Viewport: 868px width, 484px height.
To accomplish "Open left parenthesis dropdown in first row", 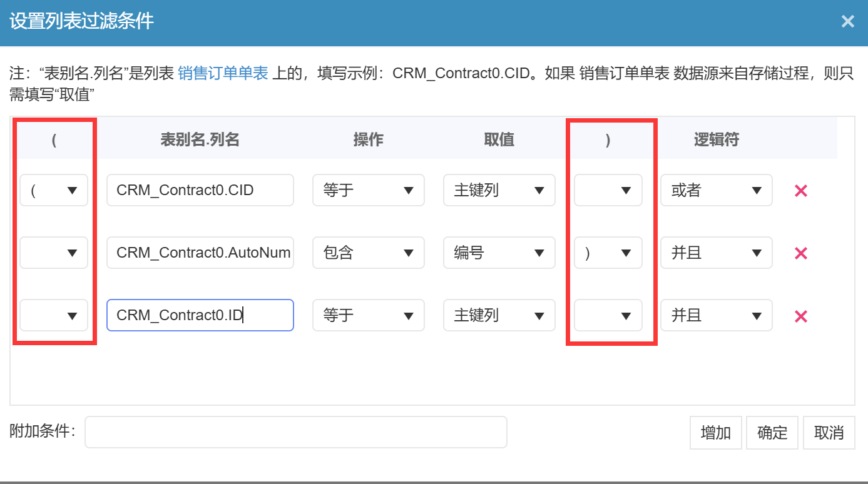I will coord(54,191).
